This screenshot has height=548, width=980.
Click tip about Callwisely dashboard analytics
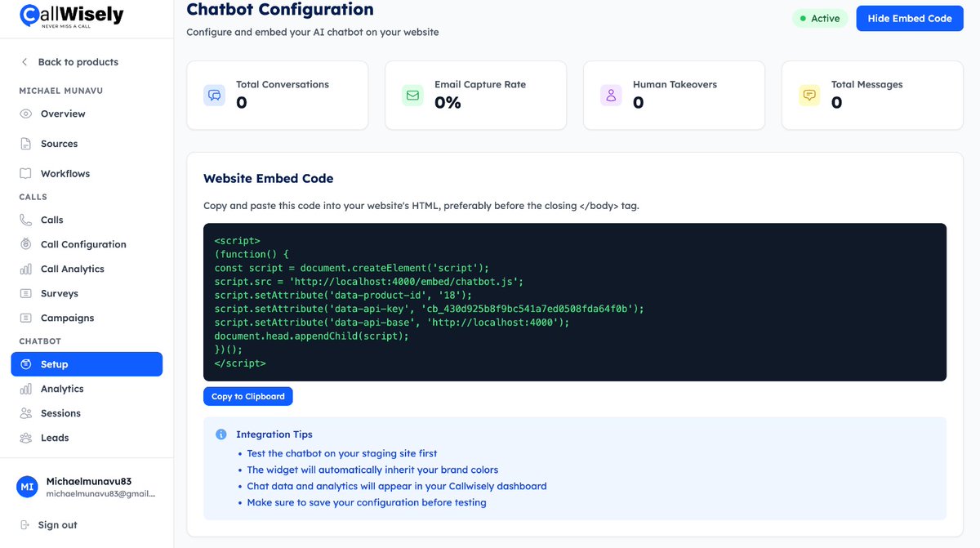[397, 486]
